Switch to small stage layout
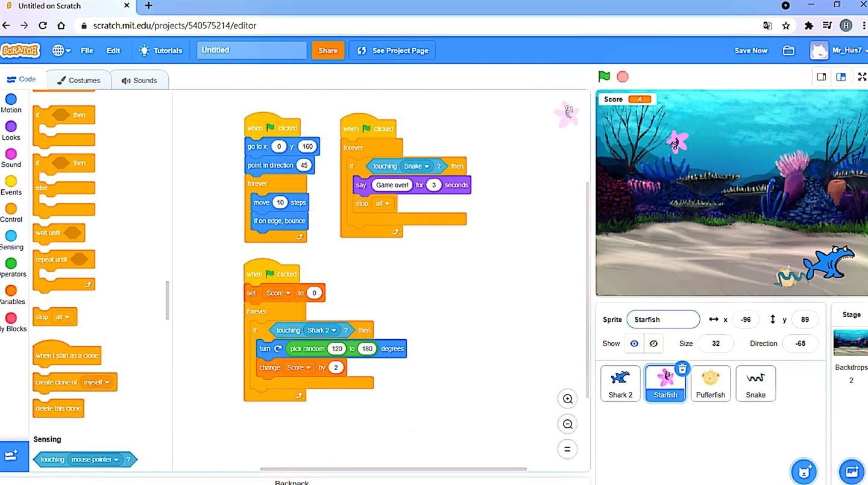Image resolution: width=868 pixels, height=485 pixels. (x=821, y=77)
